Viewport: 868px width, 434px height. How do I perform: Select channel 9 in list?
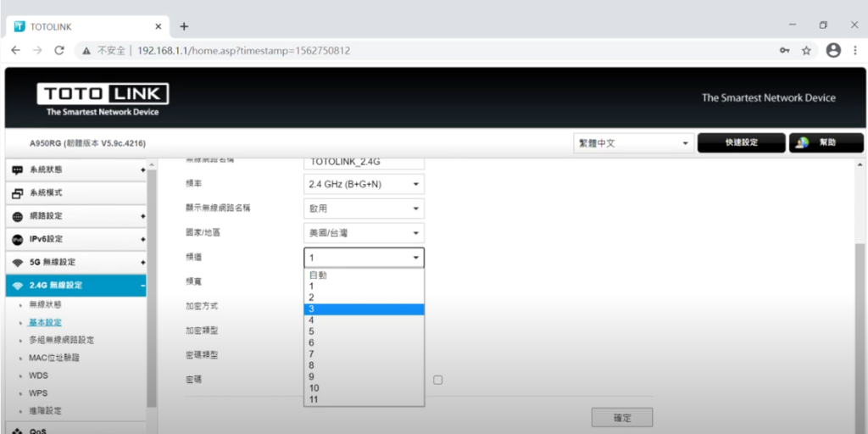[x=364, y=376]
